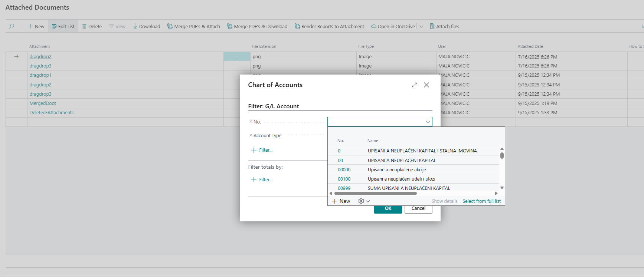644x277 pixels.
Task: Create a new attachment with New
Action: (x=36, y=26)
